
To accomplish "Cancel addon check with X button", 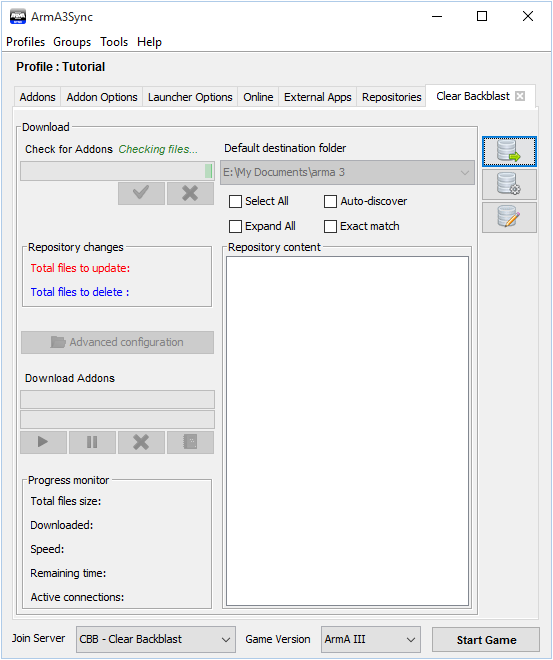I will pyautogui.click(x=190, y=193).
